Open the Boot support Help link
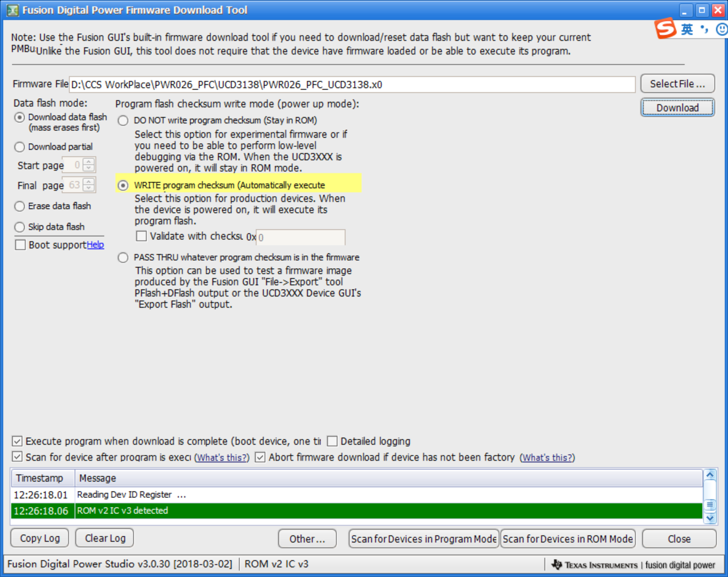The image size is (728, 577). pos(96,245)
